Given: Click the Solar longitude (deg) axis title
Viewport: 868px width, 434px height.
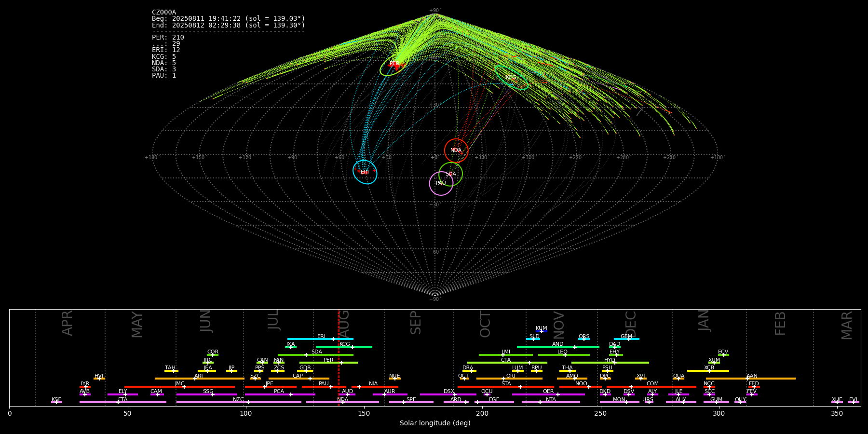Looking at the screenshot, I should [435, 423].
